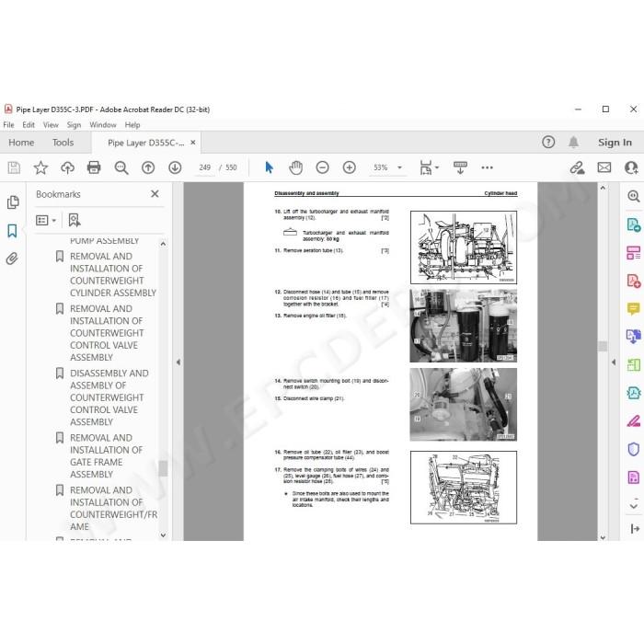Zoom in with plus button

pyautogui.click(x=350, y=167)
